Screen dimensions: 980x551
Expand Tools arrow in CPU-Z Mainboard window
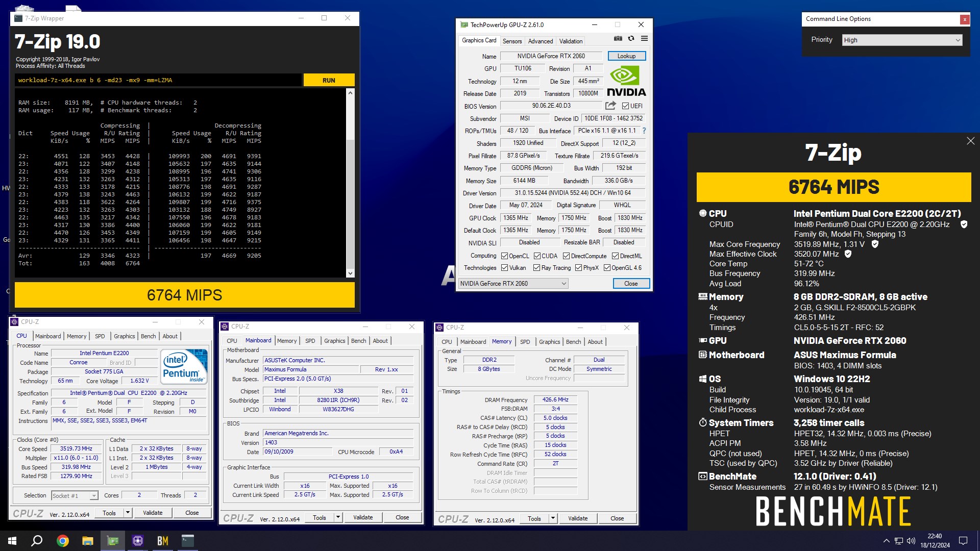[x=338, y=517]
